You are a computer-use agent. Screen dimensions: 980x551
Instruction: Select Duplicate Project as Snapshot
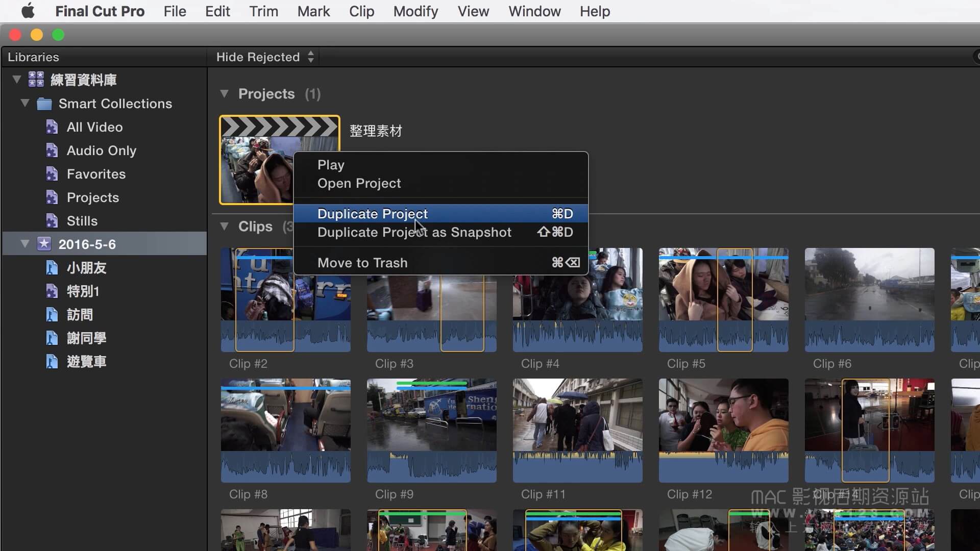tap(441, 232)
